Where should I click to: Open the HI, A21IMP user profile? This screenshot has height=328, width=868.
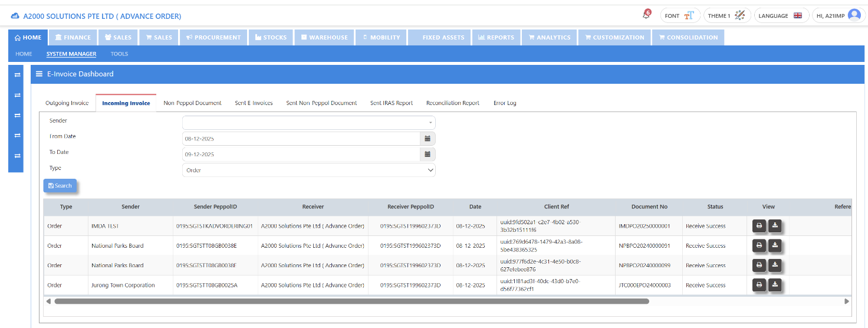(x=838, y=16)
